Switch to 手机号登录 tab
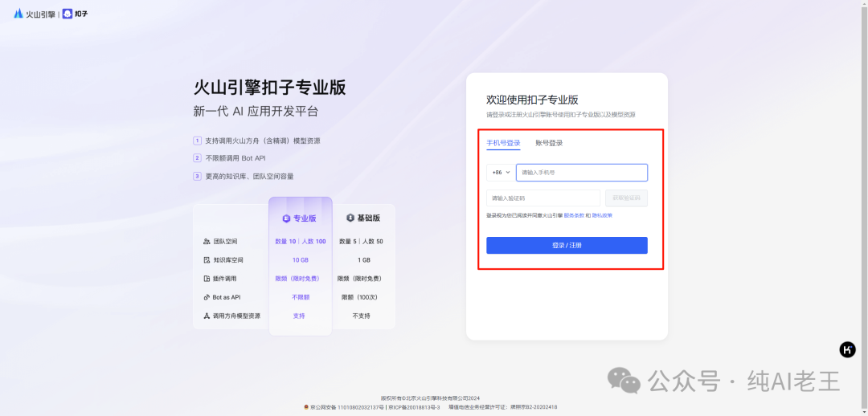Image resolution: width=868 pixels, height=416 pixels. (503, 143)
